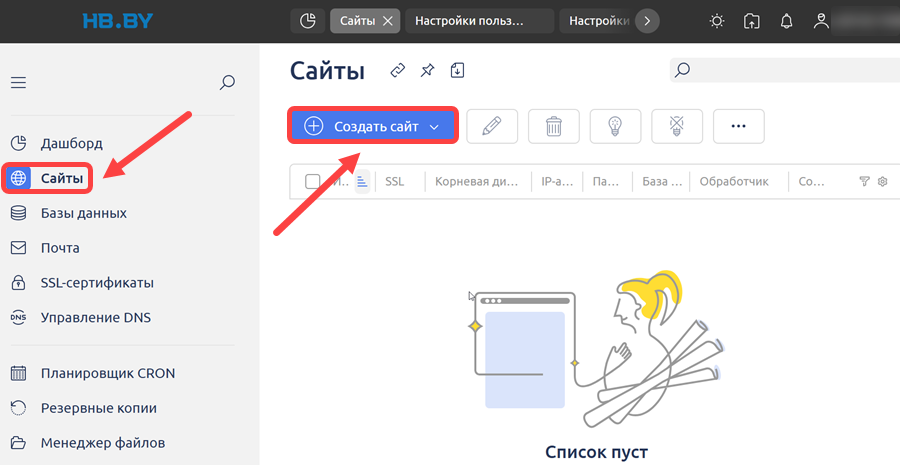Click the table filter funnel icon

pyautogui.click(x=864, y=181)
